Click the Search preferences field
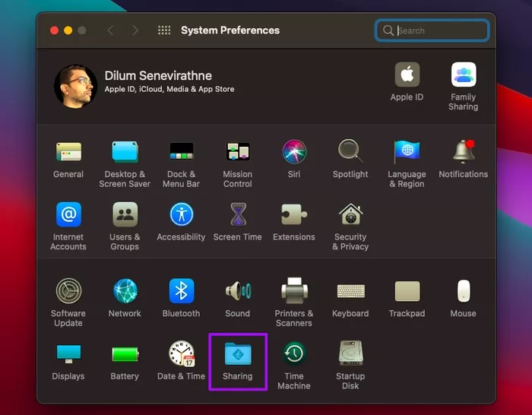The height and width of the screenshot is (415, 532). tap(432, 30)
